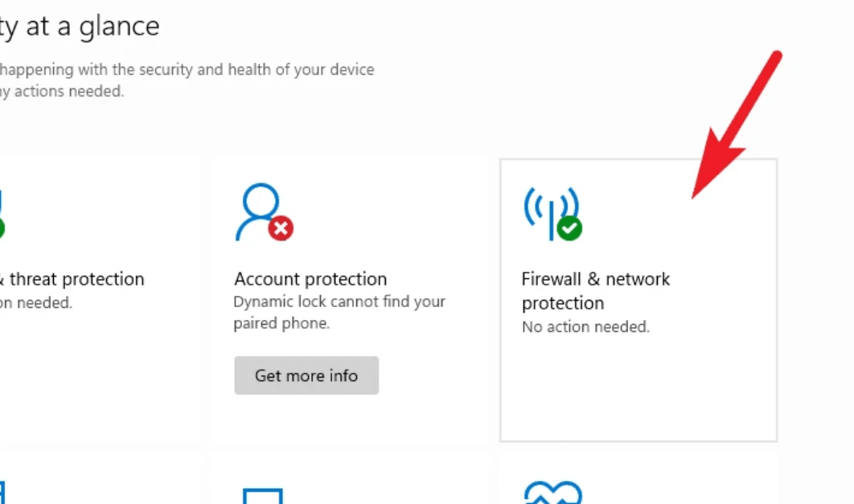Click the 'at a glance' page heading

click(x=80, y=26)
